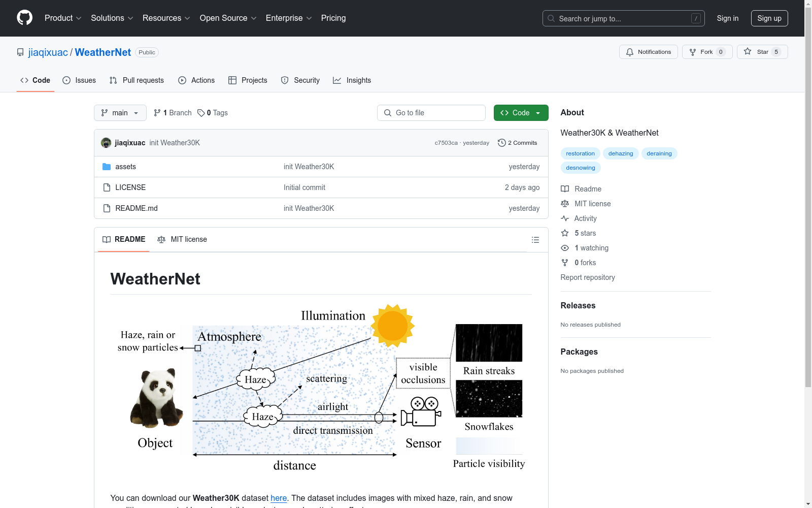Open the README.md file name
Screen dimensions: 812x508
pyautogui.click(x=137, y=208)
